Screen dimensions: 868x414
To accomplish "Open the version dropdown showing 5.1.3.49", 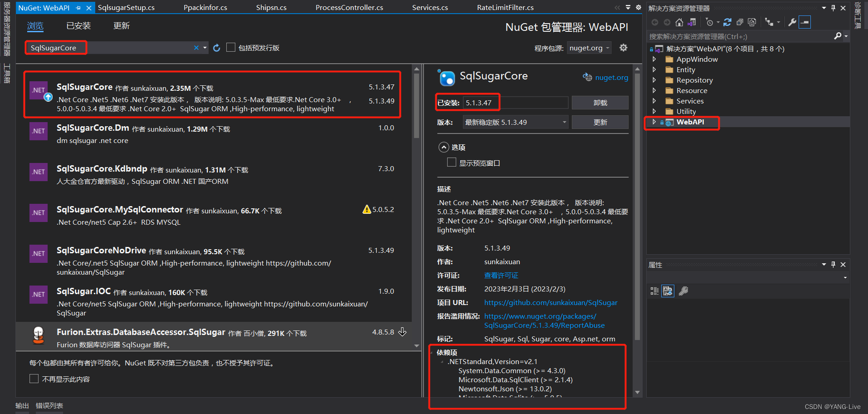I will pyautogui.click(x=516, y=122).
